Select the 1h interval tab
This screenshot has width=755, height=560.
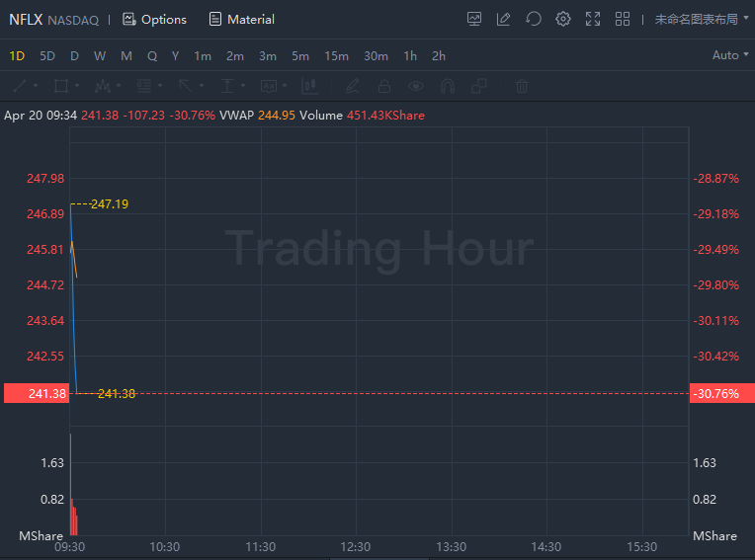410,55
